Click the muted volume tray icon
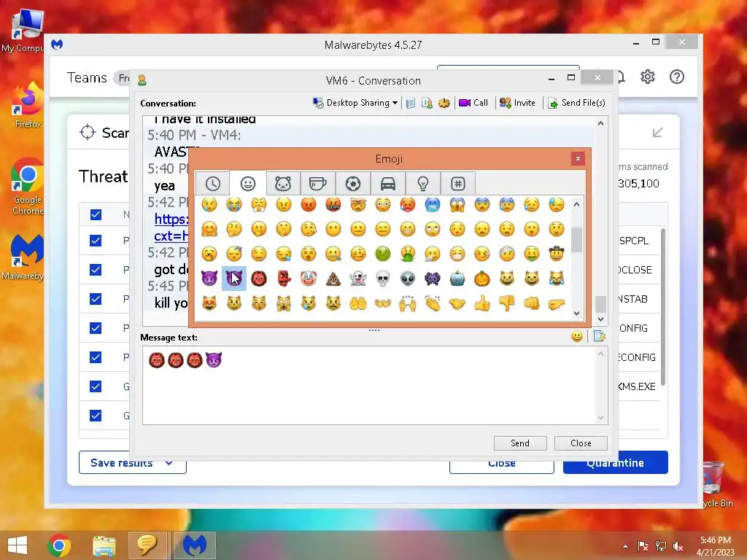The image size is (747, 560). (678, 546)
